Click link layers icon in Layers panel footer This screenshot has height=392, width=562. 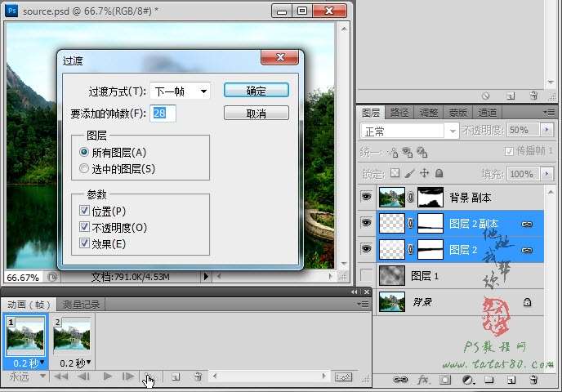click(400, 380)
